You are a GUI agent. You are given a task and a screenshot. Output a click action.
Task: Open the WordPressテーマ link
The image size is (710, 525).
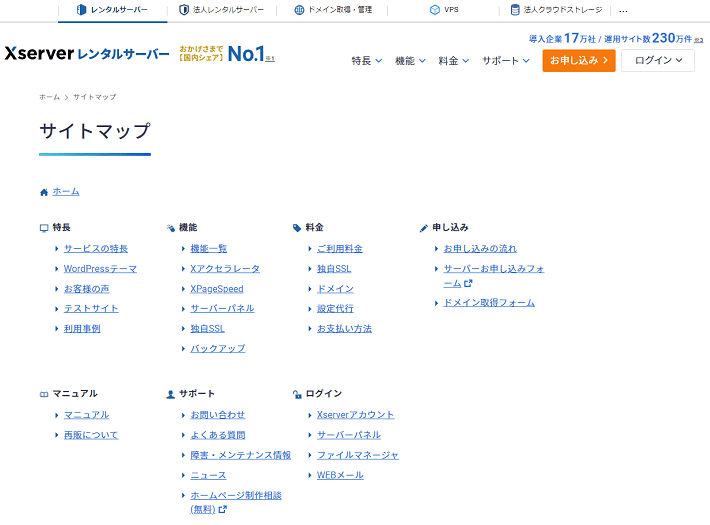point(100,269)
